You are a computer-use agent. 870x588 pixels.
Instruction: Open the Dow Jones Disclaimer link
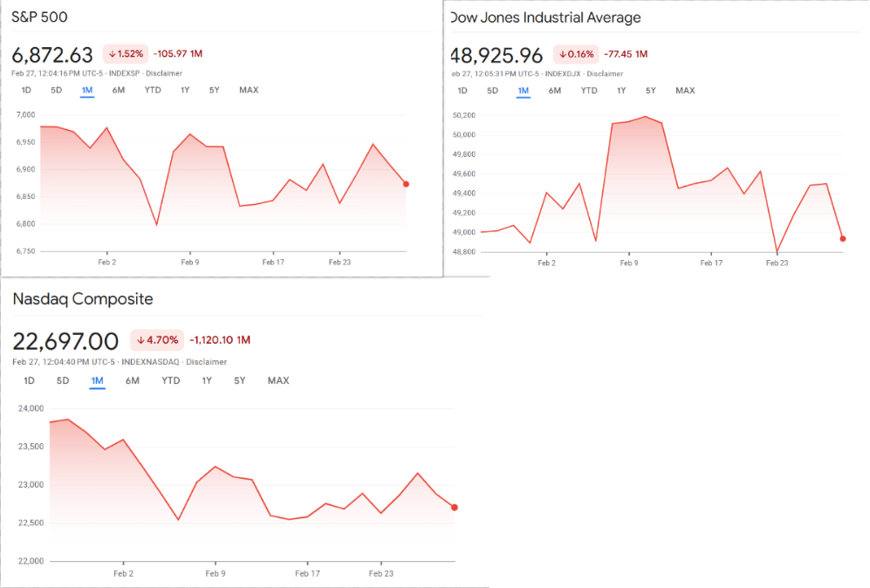click(x=605, y=73)
